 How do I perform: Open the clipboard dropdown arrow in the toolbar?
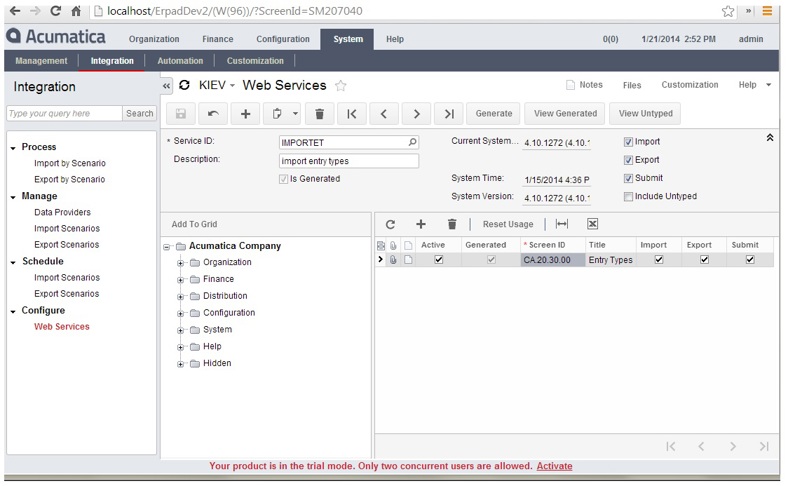295,114
